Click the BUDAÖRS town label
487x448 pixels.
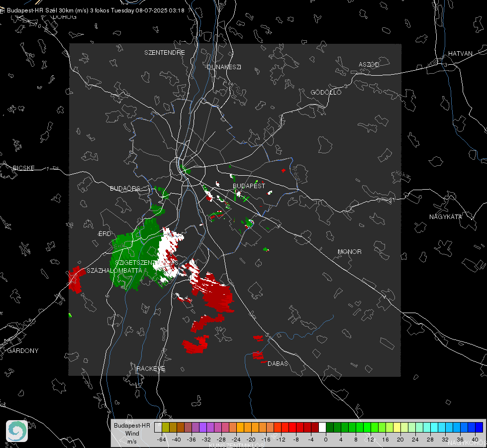pos(125,188)
